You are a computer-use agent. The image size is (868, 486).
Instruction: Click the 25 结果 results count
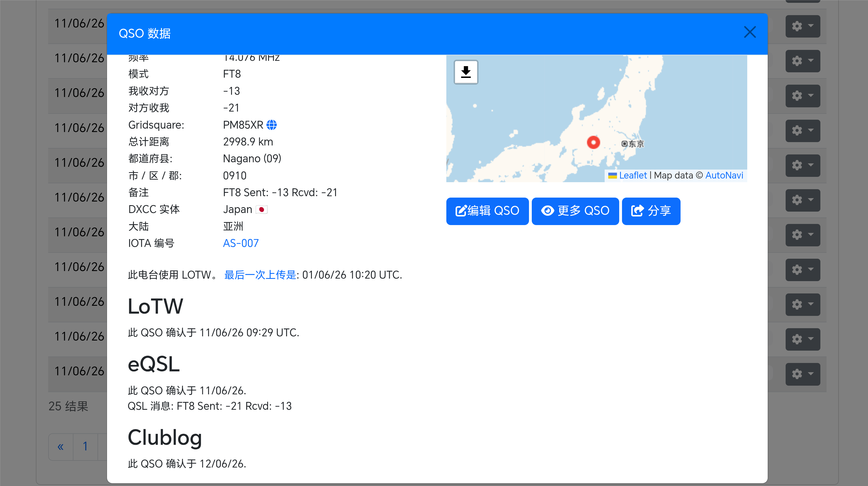(68, 406)
